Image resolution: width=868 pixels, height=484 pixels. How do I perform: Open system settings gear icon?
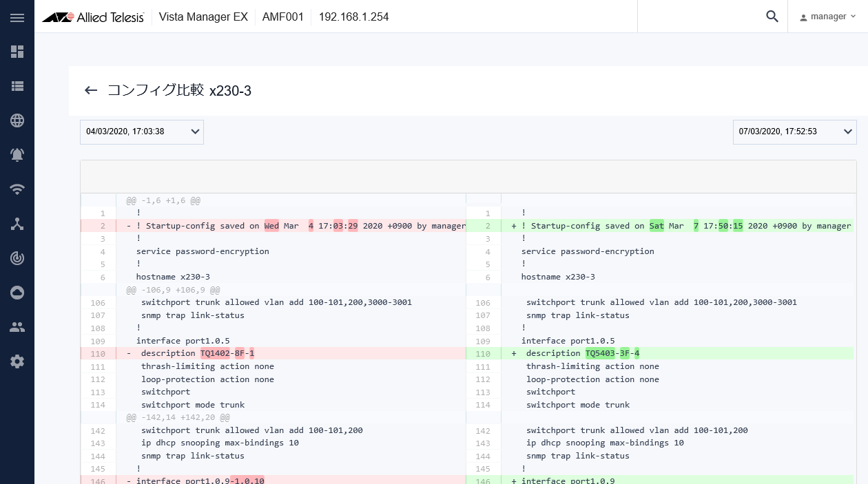point(17,361)
